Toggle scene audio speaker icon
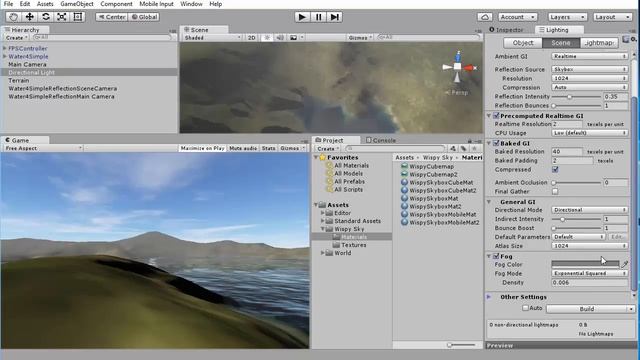This screenshot has height=360, width=640. [280, 38]
